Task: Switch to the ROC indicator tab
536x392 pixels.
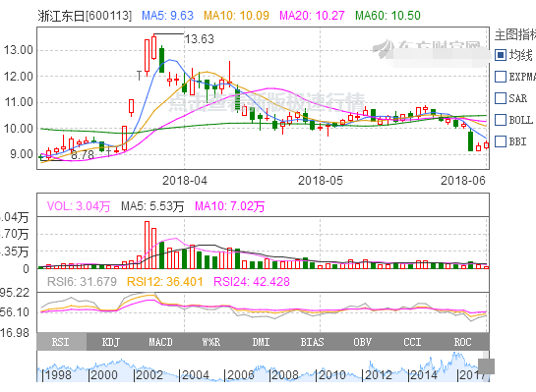Action: point(462,342)
